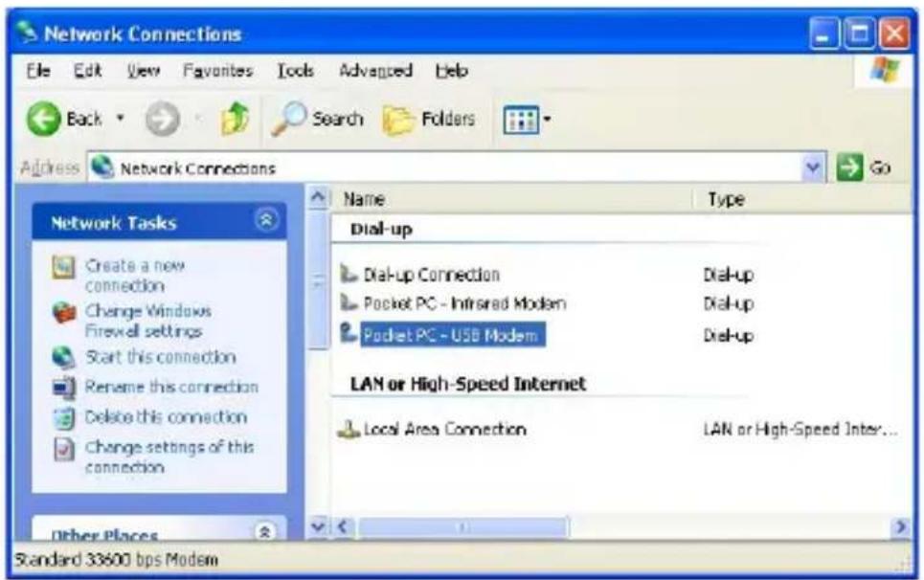Open Change Windows Firewall settings link

(x=147, y=321)
